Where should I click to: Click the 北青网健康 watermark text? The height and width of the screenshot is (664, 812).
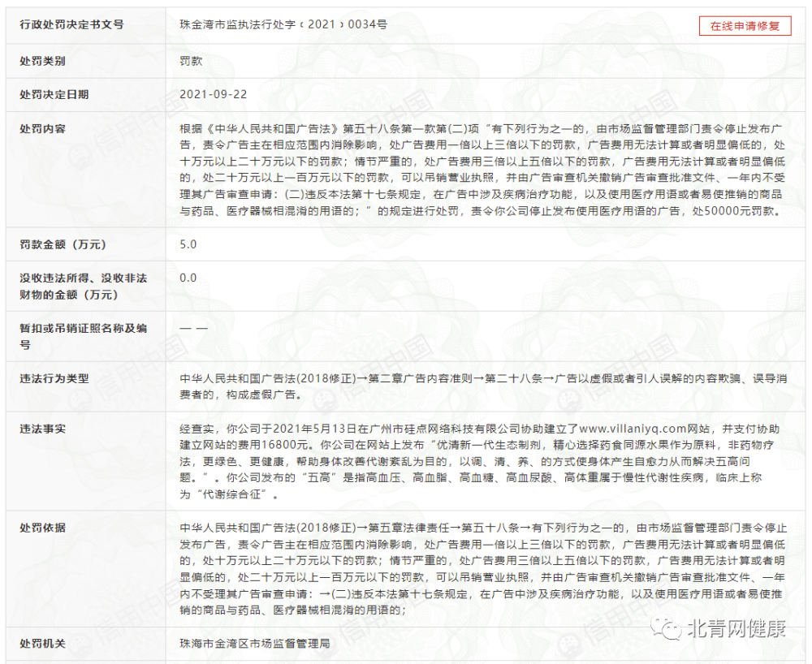pyautogui.click(x=736, y=628)
